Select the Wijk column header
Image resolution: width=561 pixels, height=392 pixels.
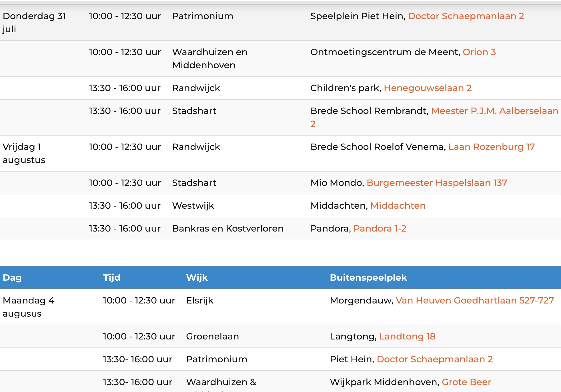click(197, 278)
